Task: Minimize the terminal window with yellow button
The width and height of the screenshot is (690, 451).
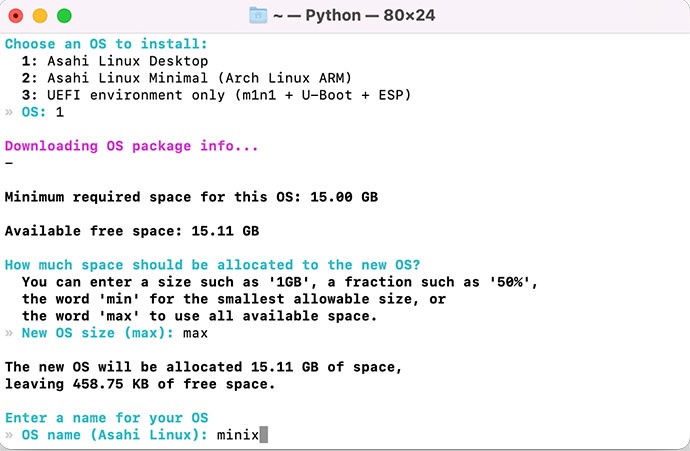Action: pyautogui.click(x=40, y=16)
